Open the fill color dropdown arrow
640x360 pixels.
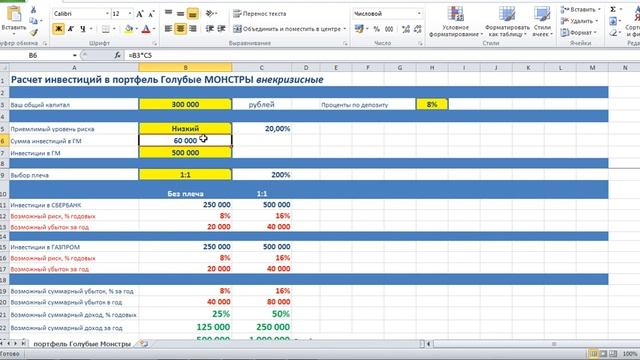pyautogui.click(x=136, y=29)
